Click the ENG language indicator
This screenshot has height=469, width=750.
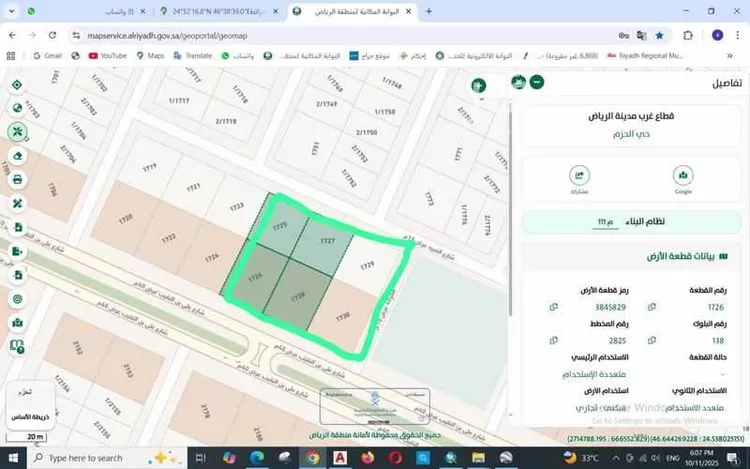click(673, 458)
